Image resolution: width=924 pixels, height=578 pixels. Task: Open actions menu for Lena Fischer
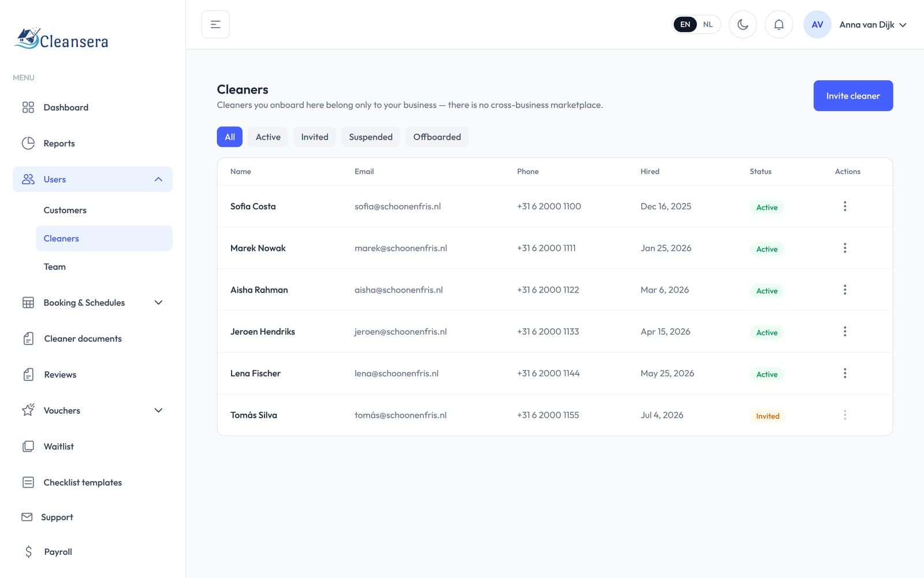point(845,373)
